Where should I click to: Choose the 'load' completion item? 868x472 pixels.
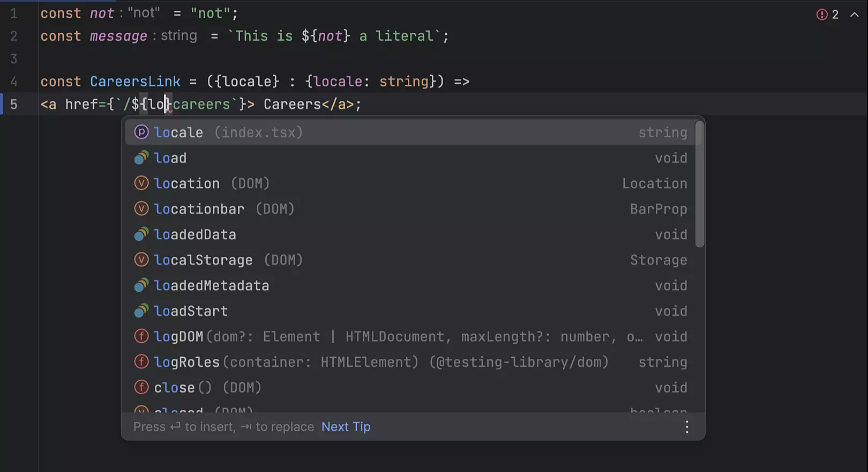click(170, 158)
